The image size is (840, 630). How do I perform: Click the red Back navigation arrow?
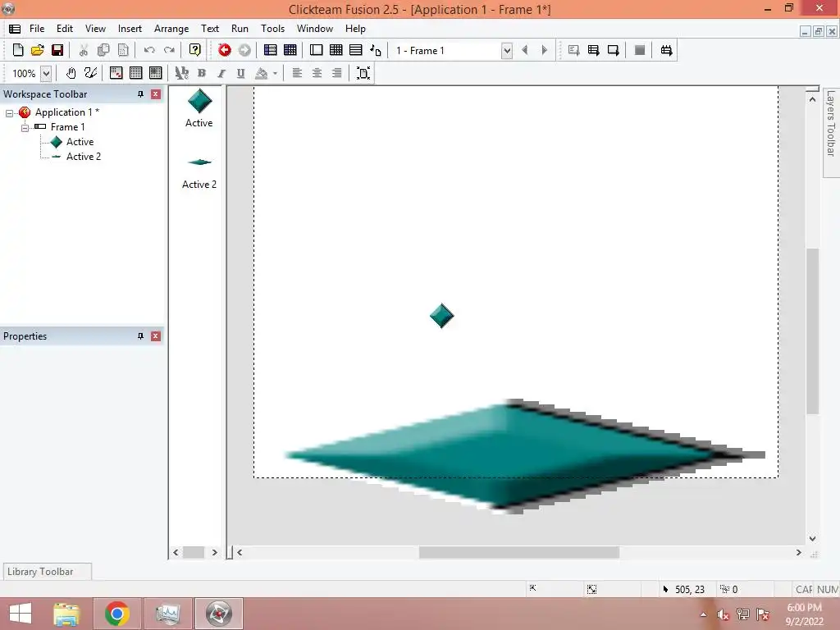pyautogui.click(x=225, y=50)
